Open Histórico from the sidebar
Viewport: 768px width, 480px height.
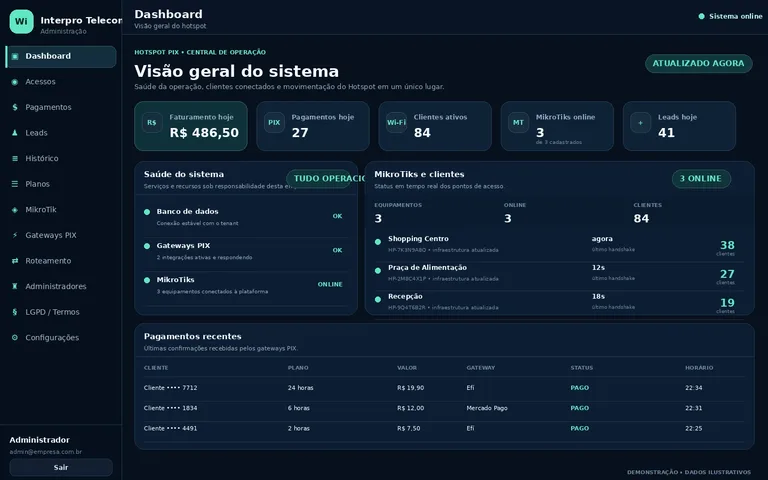tap(61, 158)
